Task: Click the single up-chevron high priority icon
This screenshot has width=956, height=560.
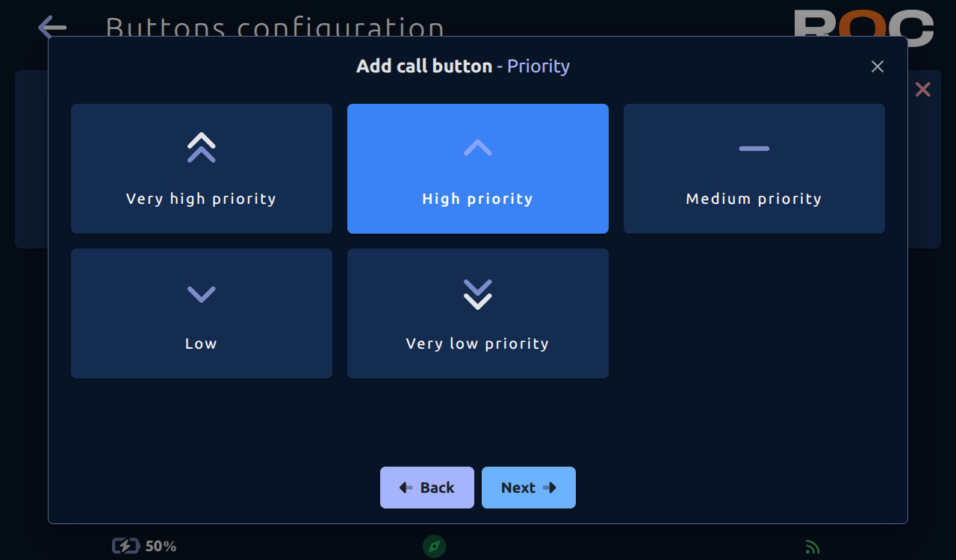Action: 478,148
